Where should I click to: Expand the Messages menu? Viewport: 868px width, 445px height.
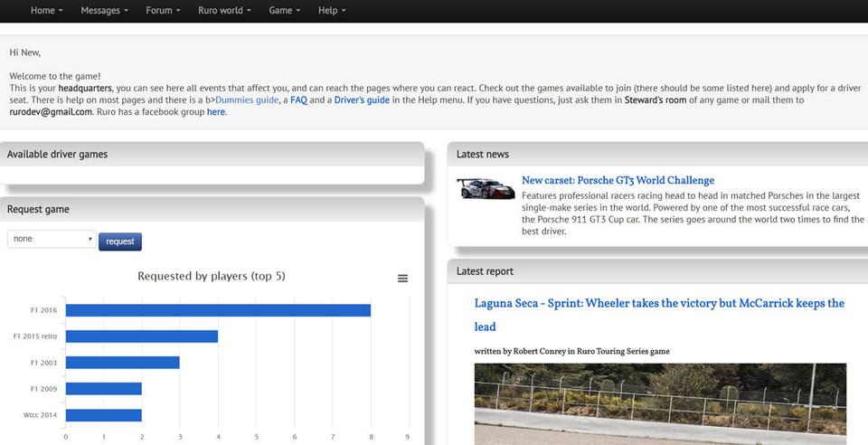pos(104,11)
